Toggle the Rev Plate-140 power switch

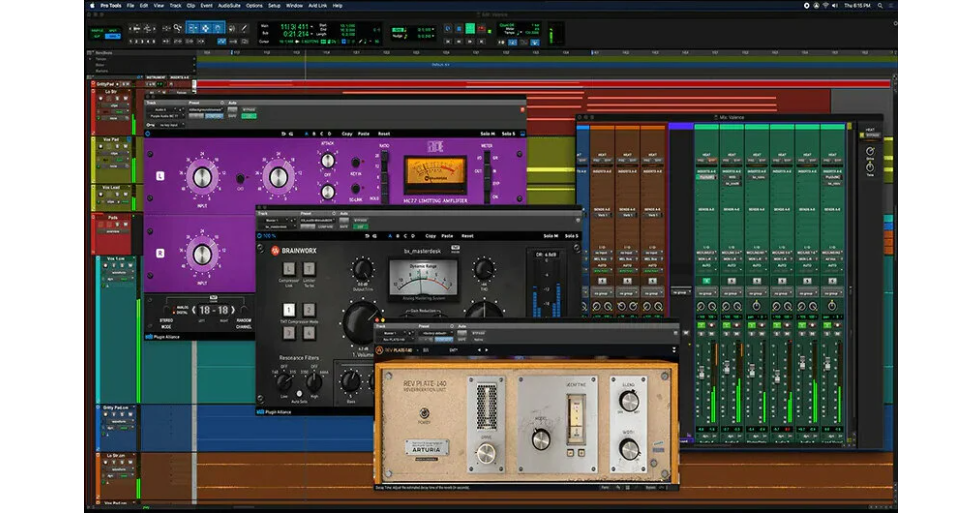tap(424, 412)
